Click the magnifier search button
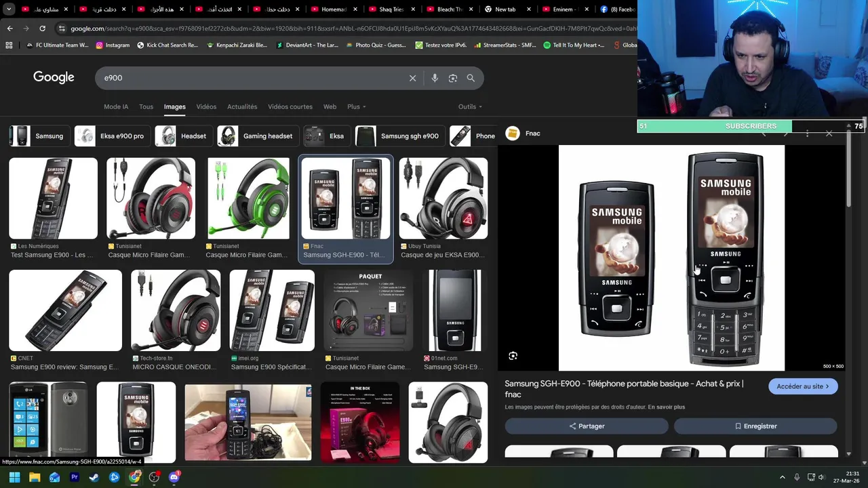 471,78
